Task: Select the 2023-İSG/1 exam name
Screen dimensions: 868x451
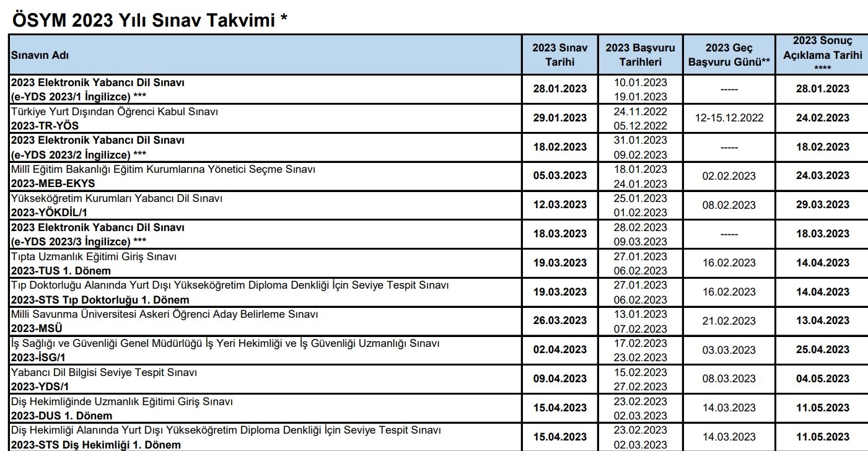Action: pos(38,357)
